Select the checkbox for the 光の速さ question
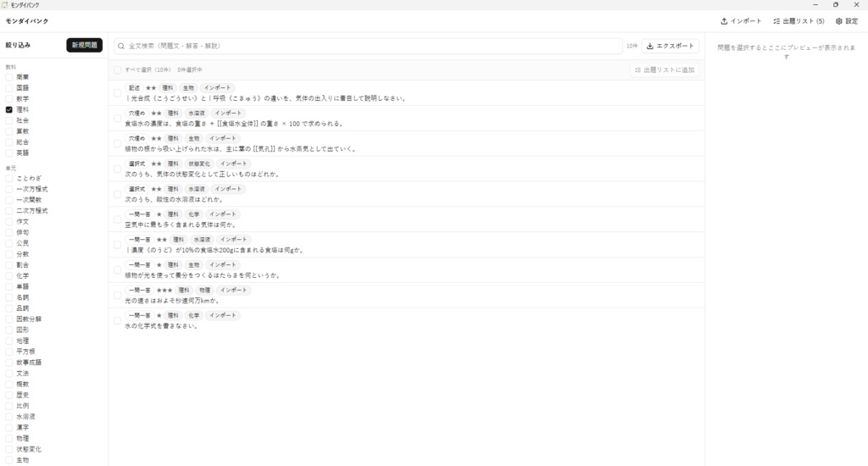This screenshot has height=466, width=868. click(117, 296)
